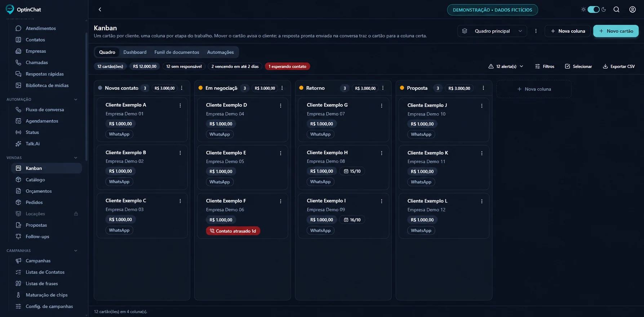Click the Maturação de chips thermometer icon
Screen dimensions: 644x317
tap(18, 295)
